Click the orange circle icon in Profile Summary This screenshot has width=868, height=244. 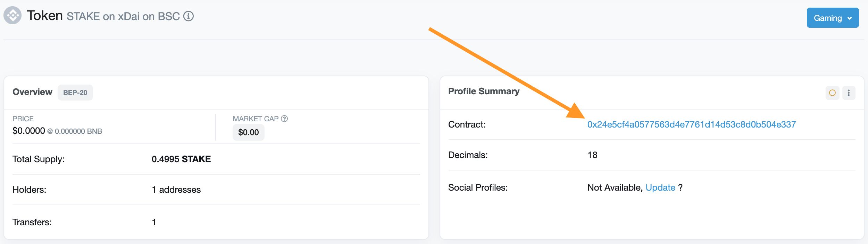[832, 93]
